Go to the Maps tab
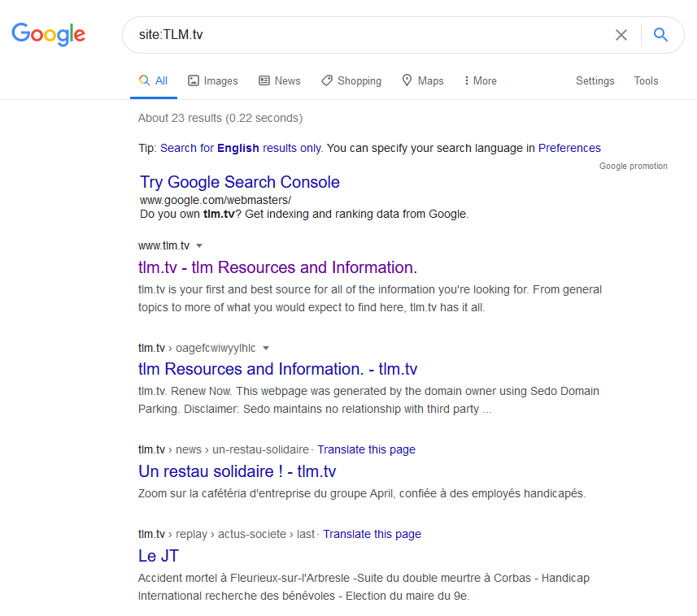 422,80
